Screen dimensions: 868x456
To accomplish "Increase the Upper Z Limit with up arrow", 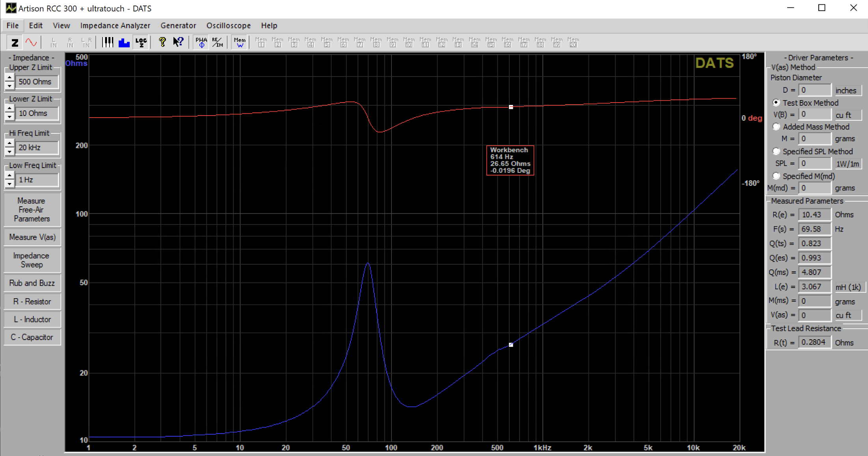I will coord(9,78).
